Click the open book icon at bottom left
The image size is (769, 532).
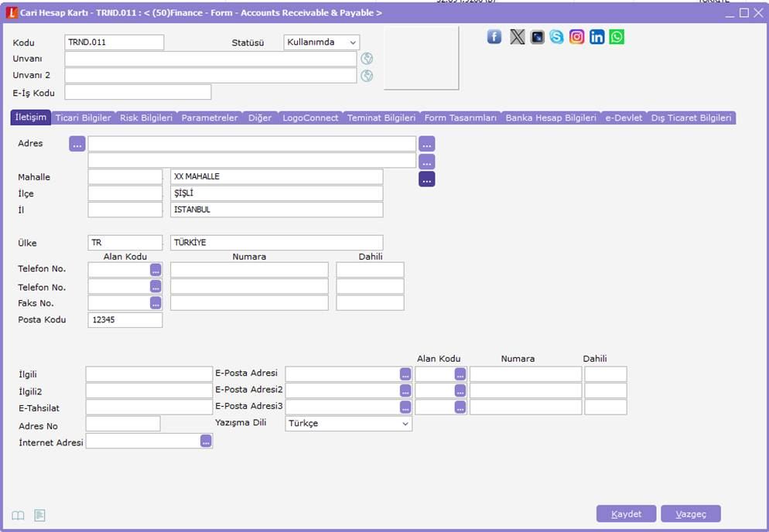[x=18, y=515]
